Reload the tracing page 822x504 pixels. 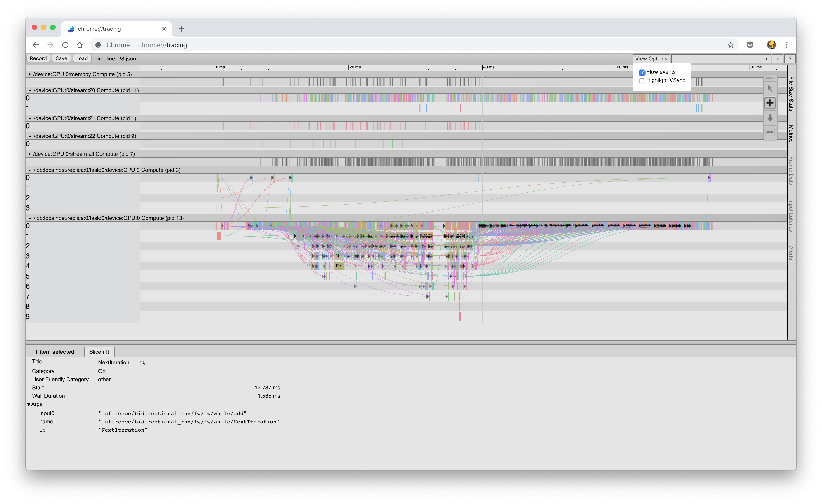click(x=65, y=45)
